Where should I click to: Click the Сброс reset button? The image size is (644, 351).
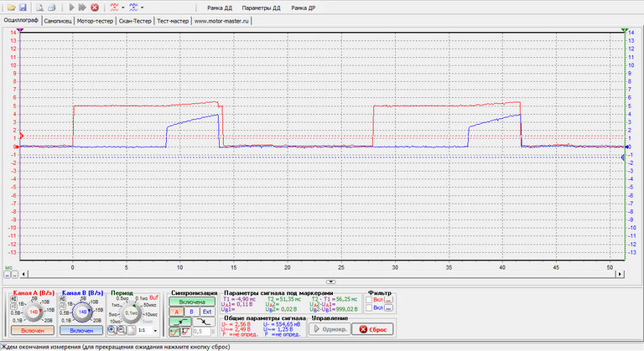[x=374, y=329]
